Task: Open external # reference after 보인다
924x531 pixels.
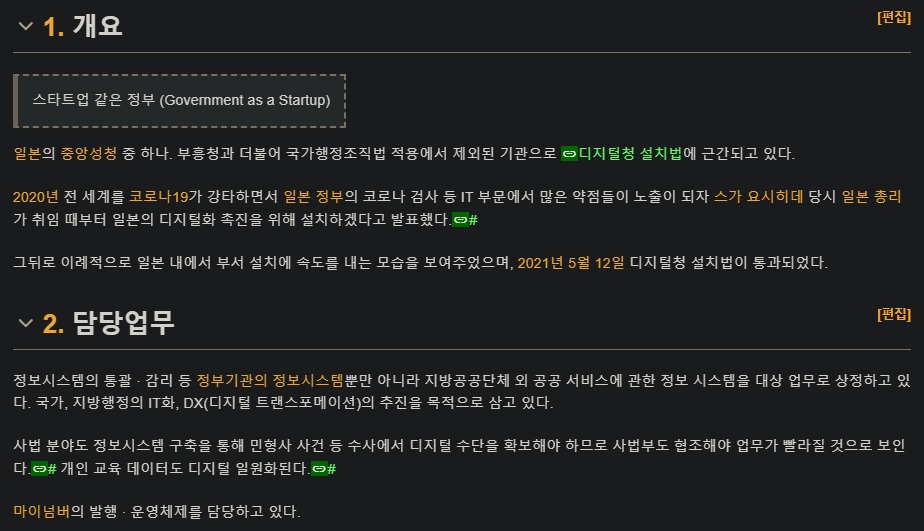Action: point(44,469)
